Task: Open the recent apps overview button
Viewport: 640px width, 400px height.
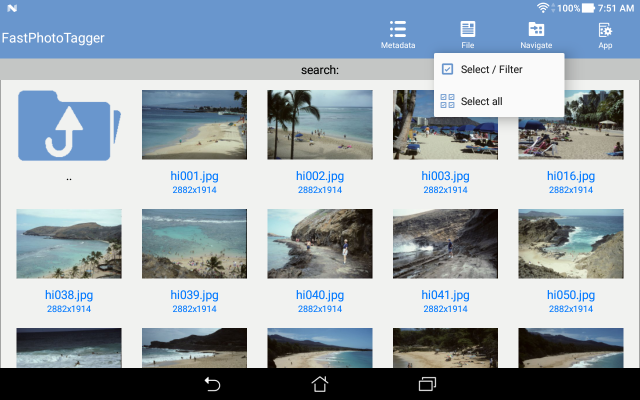Action: coord(427,384)
